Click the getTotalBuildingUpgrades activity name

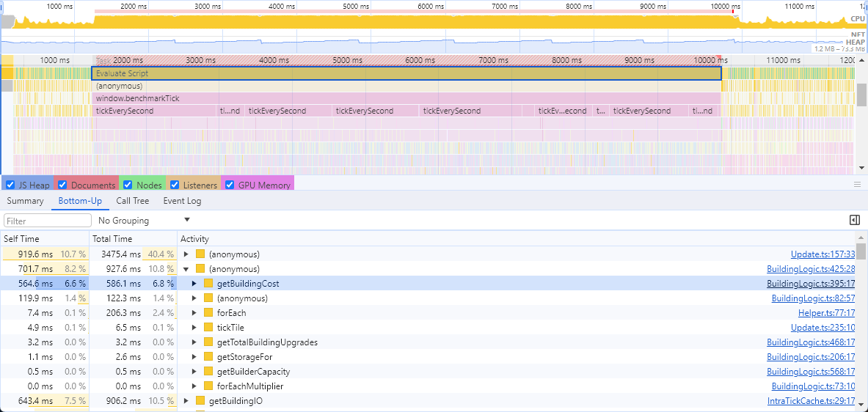coord(267,342)
